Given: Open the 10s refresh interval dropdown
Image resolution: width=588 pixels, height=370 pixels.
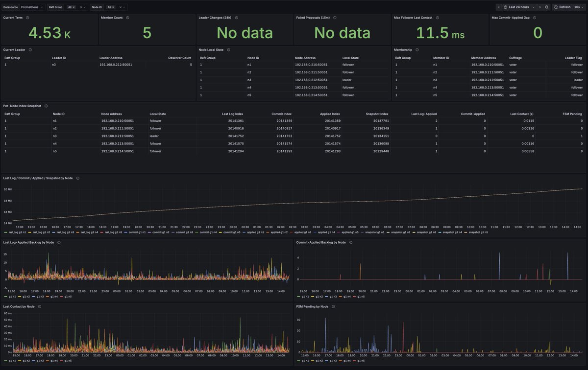Looking at the screenshot, I should (579, 7).
